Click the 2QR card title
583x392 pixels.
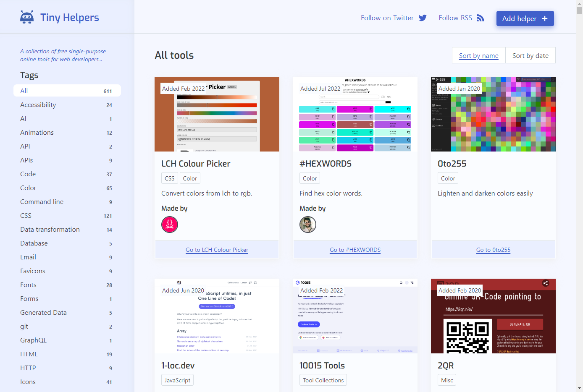tap(446, 366)
